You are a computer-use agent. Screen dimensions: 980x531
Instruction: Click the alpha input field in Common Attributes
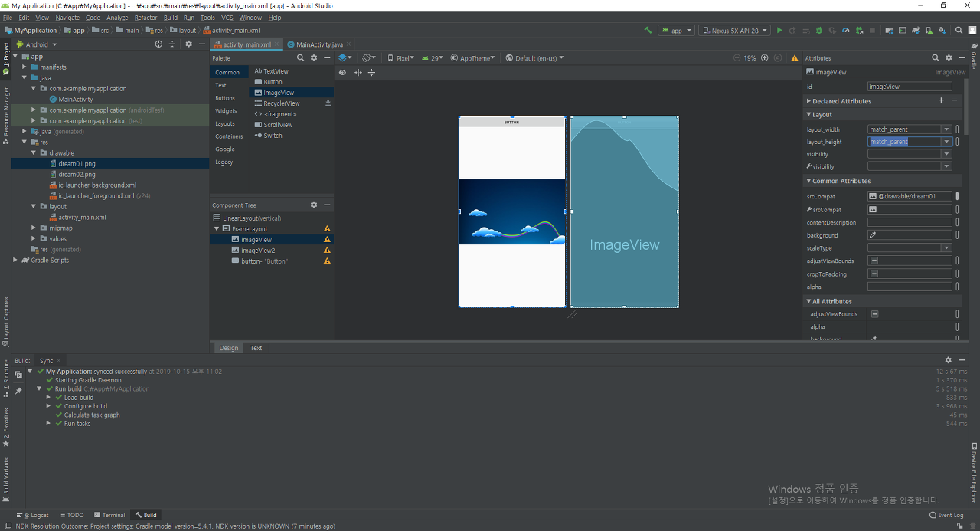tap(910, 287)
